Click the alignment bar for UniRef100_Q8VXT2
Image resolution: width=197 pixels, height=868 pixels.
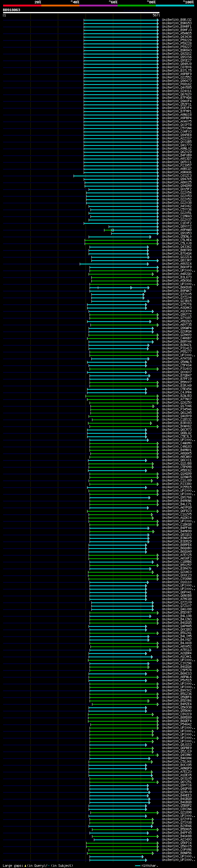pyautogui.click(x=134, y=227)
